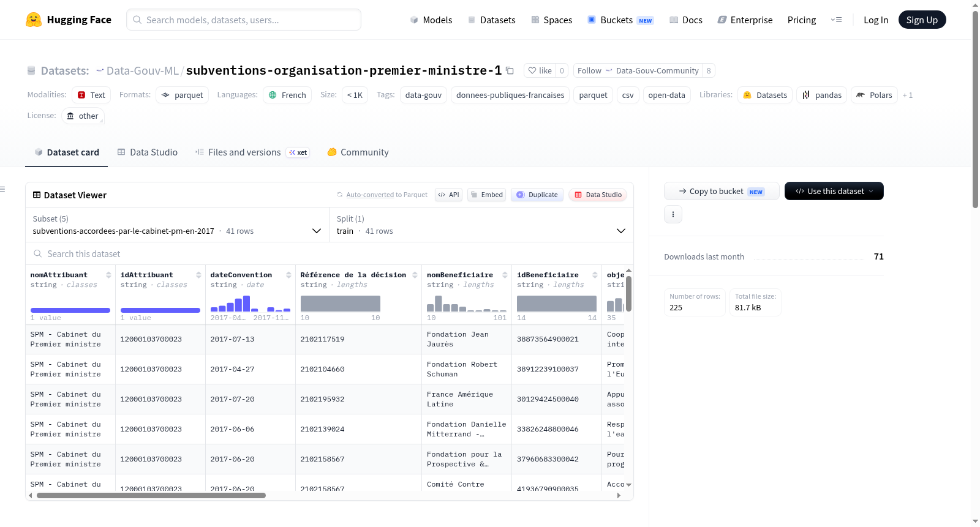Copy dataset name with the copy icon

[510, 70]
